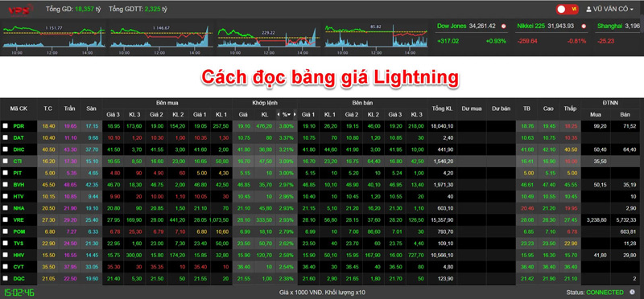Click the Dow Jones index label
The image size is (644, 299).
click(x=452, y=26)
